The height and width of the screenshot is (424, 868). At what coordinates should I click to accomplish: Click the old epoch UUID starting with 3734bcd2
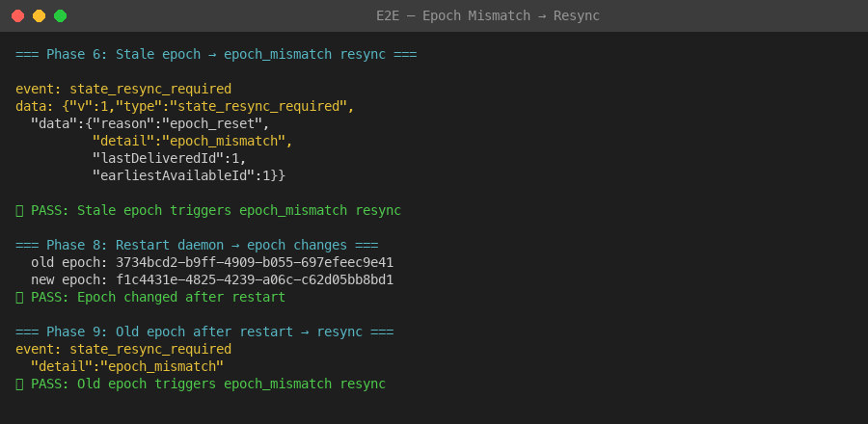(x=255, y=262)
